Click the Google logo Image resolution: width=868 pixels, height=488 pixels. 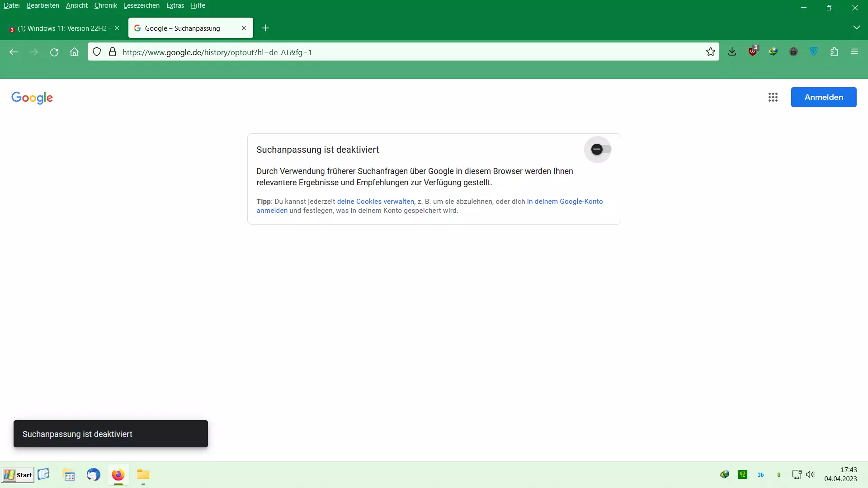pos(32,98)
